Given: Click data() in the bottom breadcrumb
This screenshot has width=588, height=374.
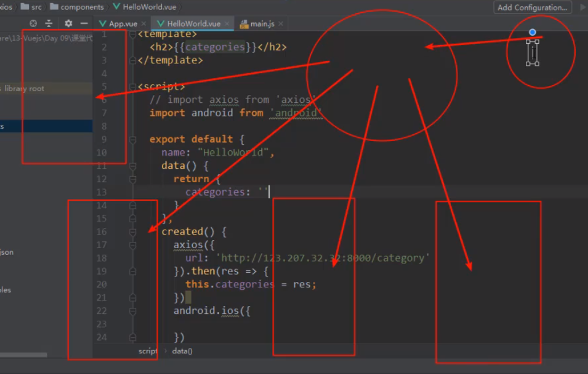Looking at the screenshot, I should click(182, 351).
